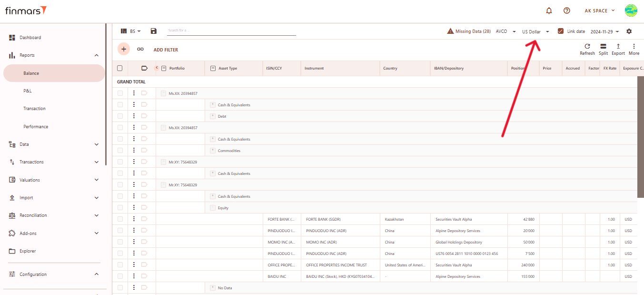Click the round plus add button
Viewport: 644px width, 295px height.
pyautogui.click(x=123, y=49)
